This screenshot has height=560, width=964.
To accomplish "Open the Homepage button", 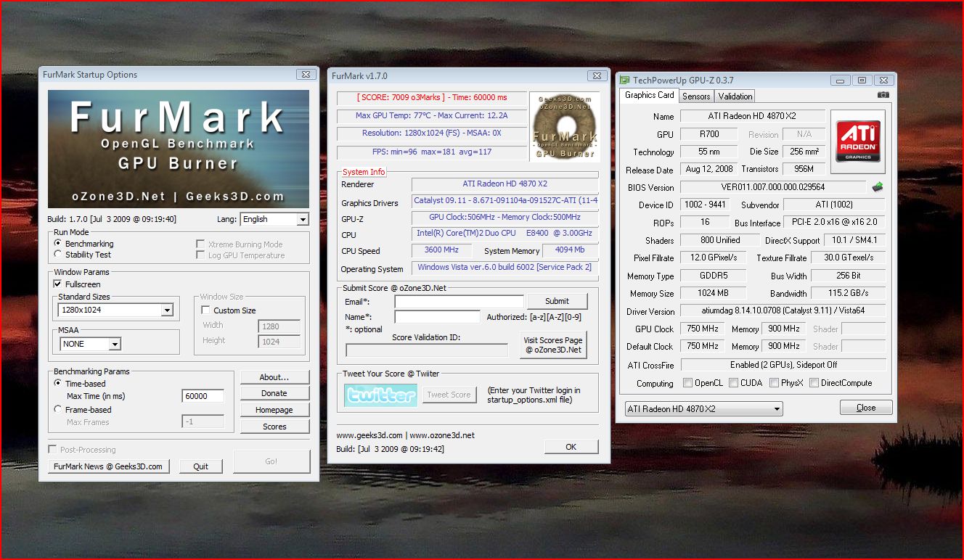I will point(274,410).
